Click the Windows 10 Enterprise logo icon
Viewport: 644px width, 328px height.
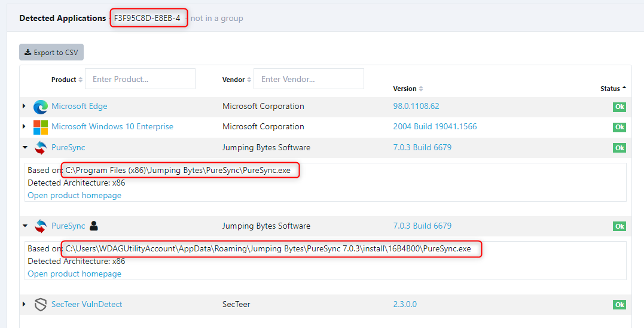[x=40, y=127]
